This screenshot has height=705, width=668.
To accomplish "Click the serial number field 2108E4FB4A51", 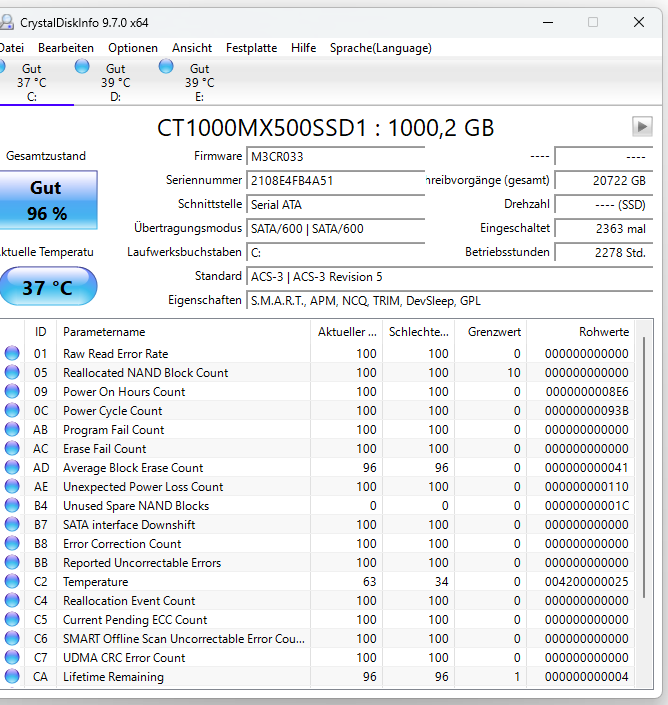I will pyautogui.click(x=335, y=180).
